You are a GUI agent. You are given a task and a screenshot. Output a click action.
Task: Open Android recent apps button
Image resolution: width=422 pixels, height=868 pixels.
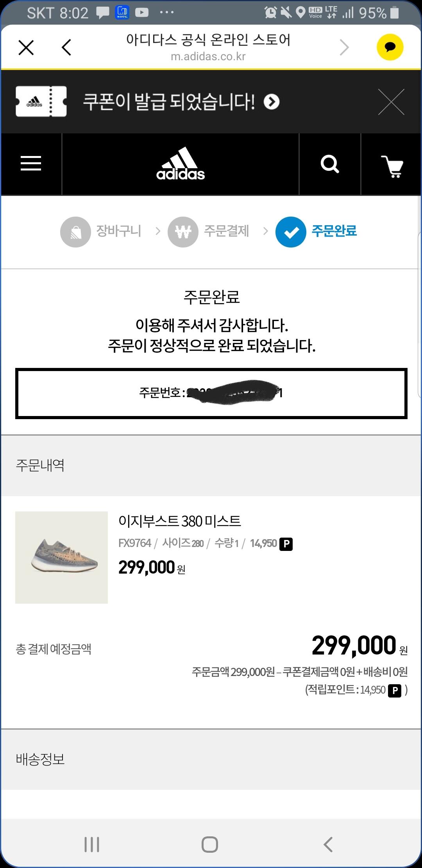92,845
